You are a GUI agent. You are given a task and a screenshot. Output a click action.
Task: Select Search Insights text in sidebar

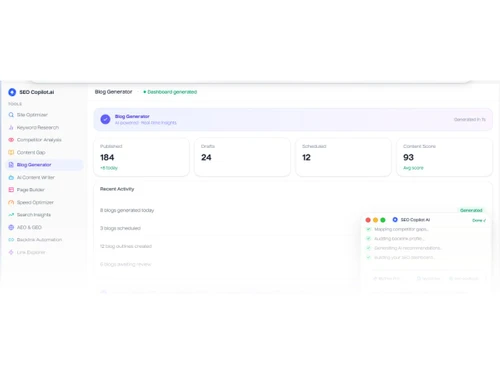tap(34, 215)
